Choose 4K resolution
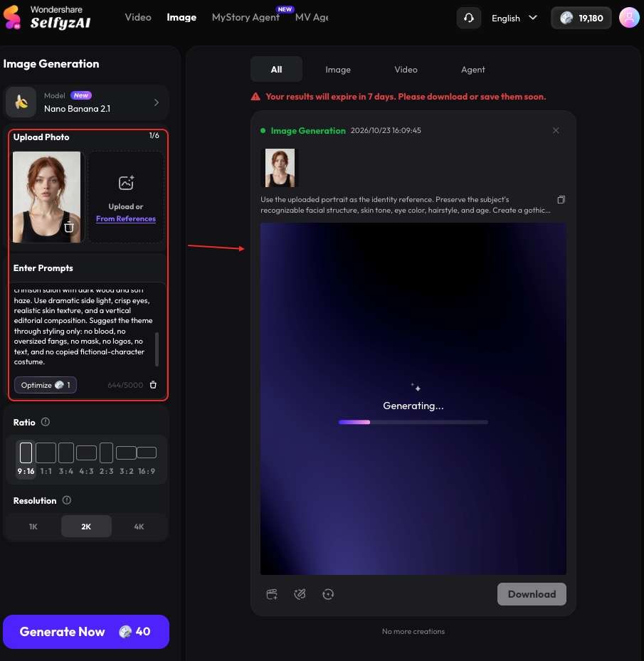This screenshot has width=644, height=661. 139,527
